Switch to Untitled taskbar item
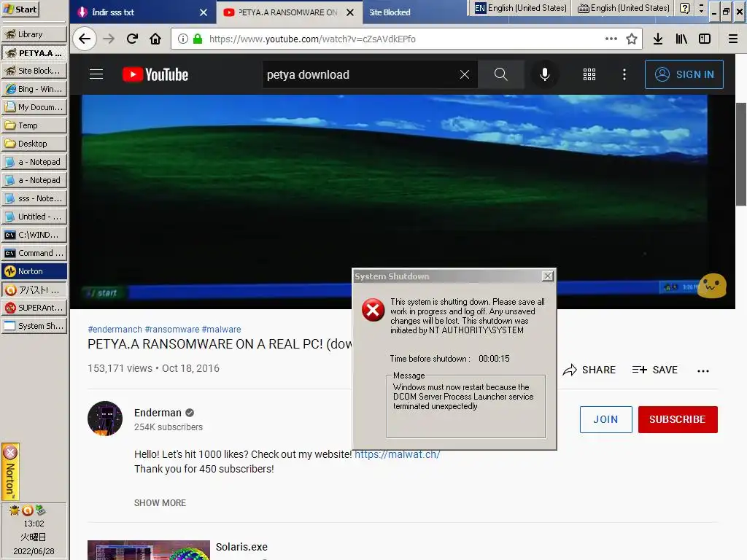This screenshot has width=747, height=560. click(34, 216)
